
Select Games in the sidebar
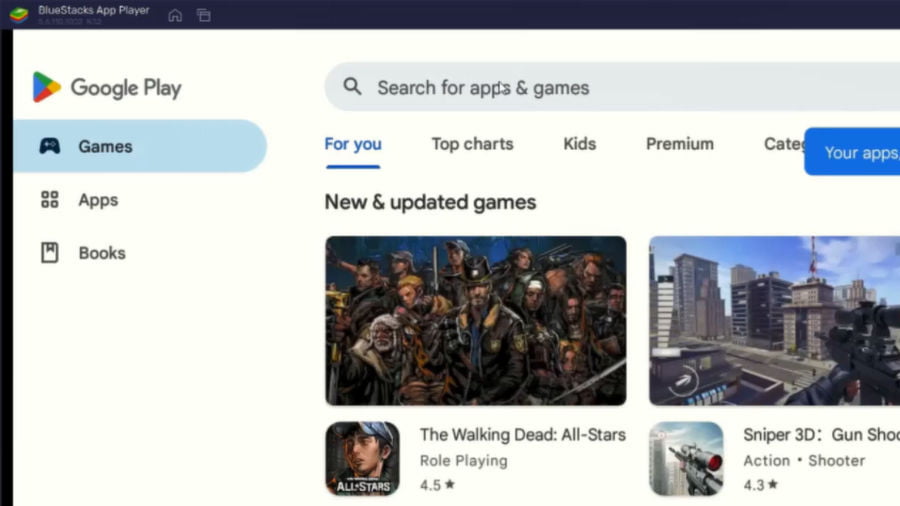pyautogui.click(x=139, y=146)
